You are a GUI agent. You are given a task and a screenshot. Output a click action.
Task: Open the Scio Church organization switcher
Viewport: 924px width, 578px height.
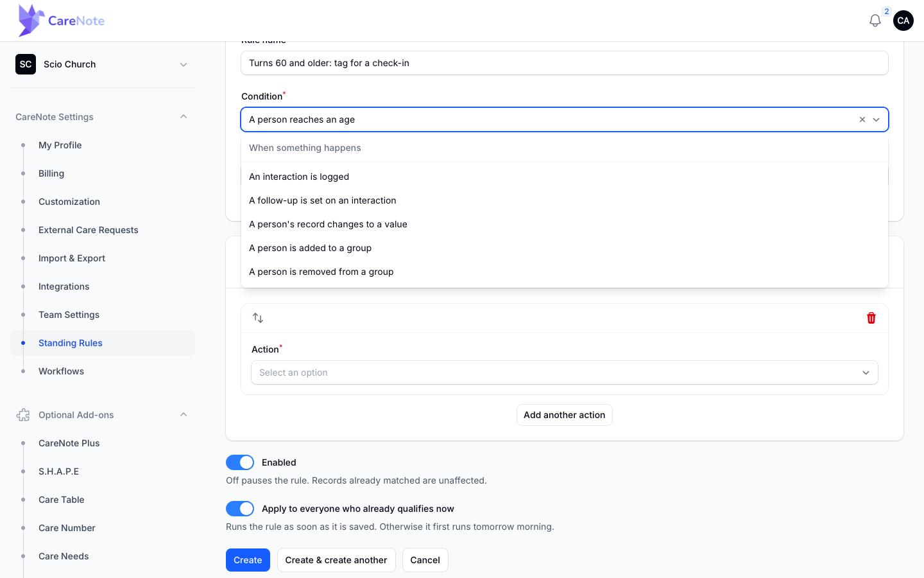pyautogui.click(x=103, y=64)
